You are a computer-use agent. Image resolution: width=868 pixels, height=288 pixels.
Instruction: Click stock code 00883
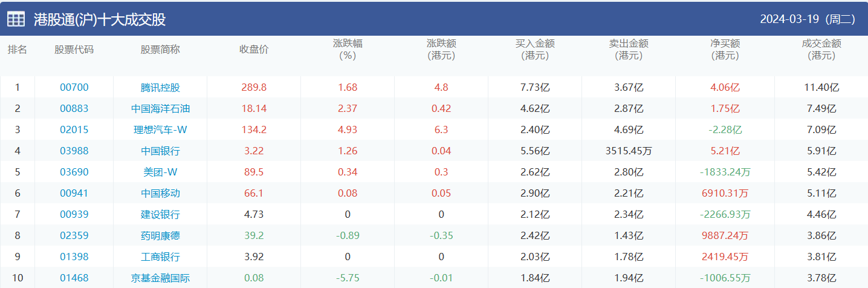(74, 108)
